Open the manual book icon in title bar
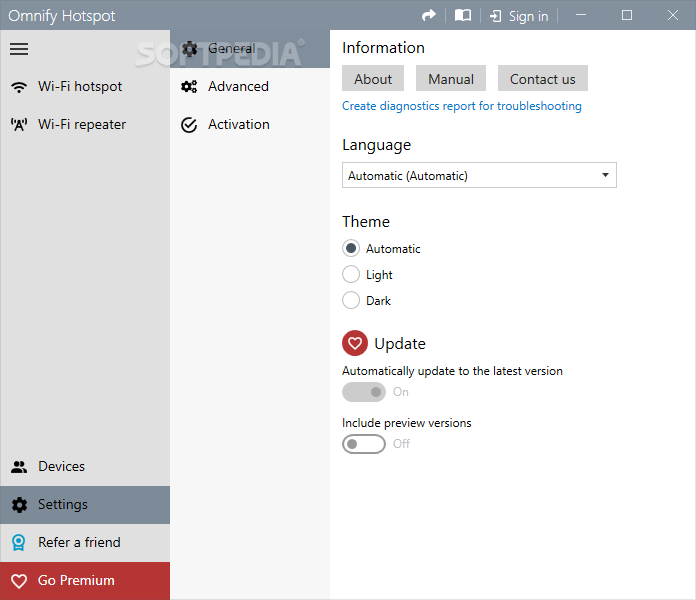 coord(463,16)
